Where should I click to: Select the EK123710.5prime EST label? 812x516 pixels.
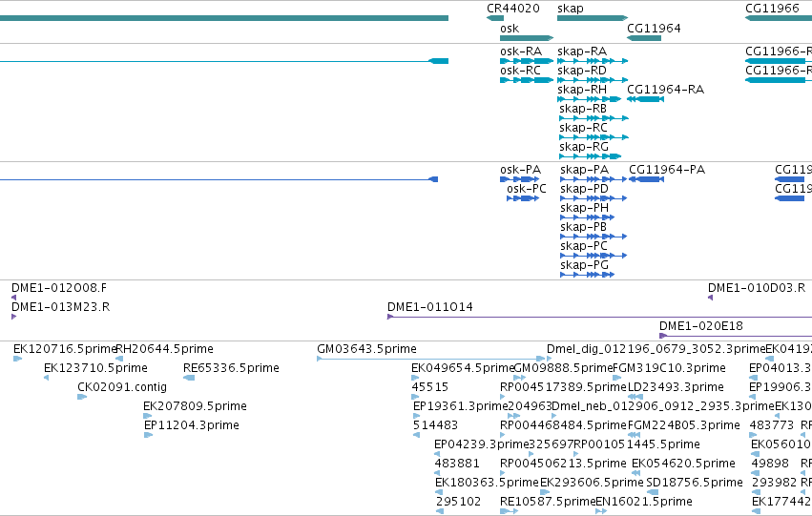coord(95,368)
